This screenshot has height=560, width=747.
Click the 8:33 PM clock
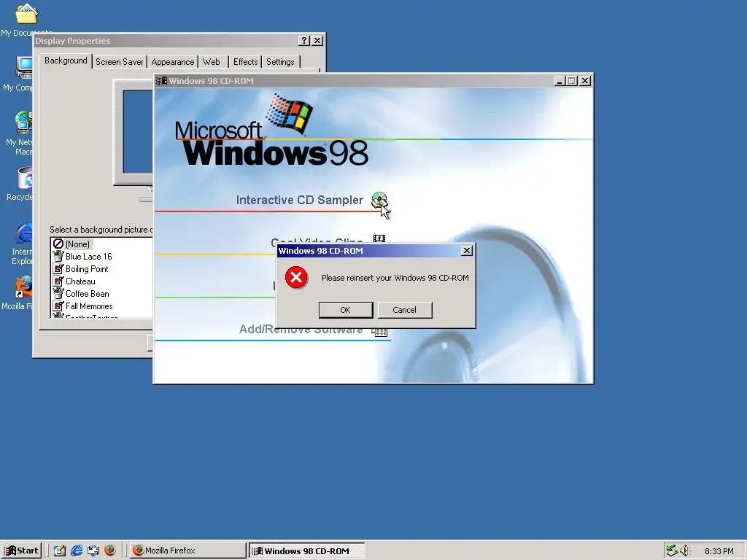719,551
